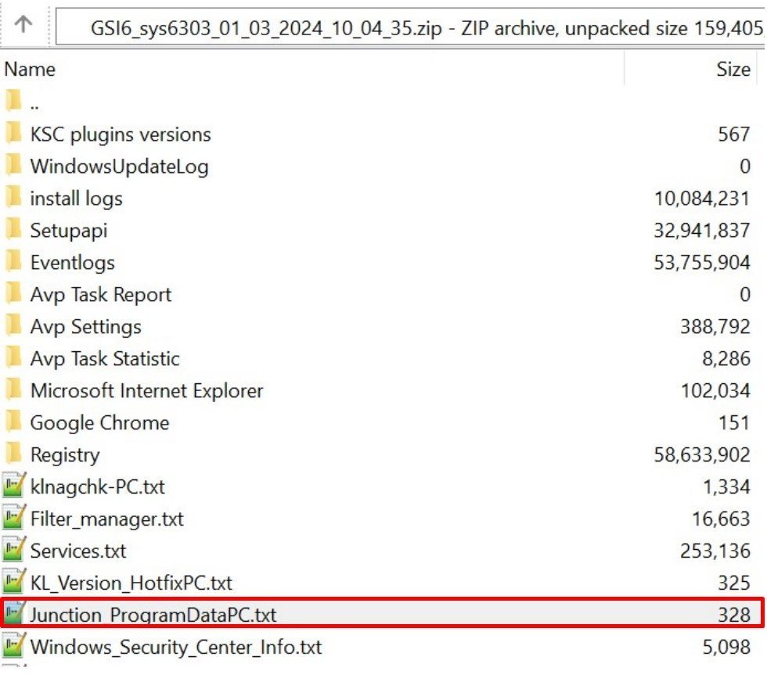Select the 'Avp Settings' name text
Screen dimensions: 767x700
tap(85, 327)
